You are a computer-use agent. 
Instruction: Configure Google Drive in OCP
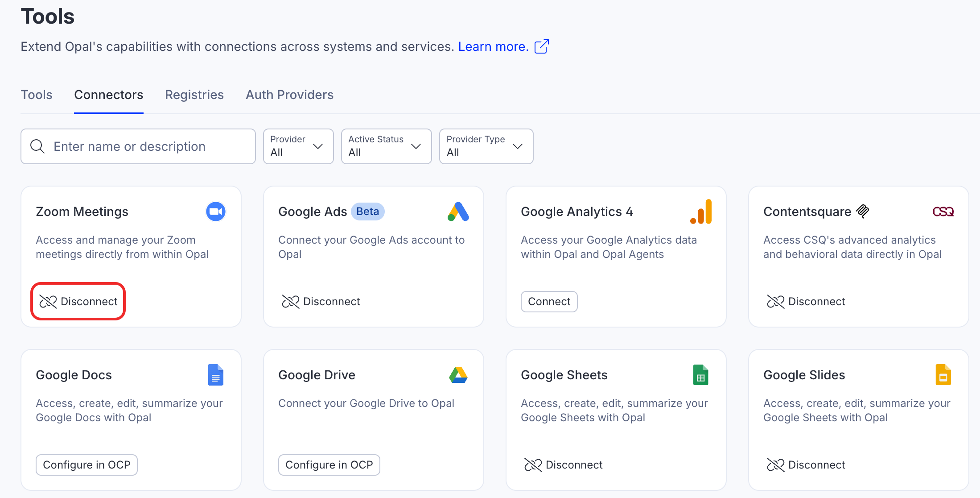329,465
